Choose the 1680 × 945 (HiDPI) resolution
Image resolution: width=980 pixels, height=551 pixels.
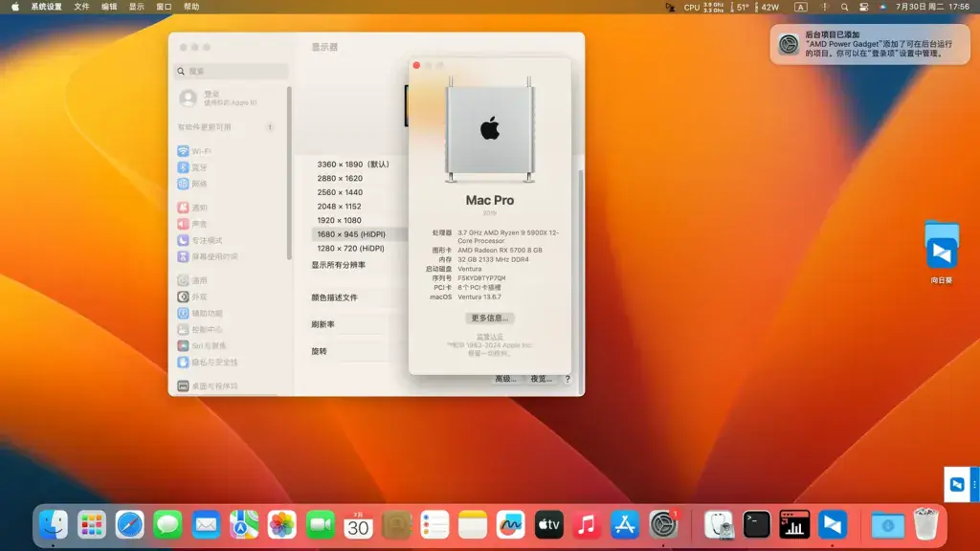351,234
